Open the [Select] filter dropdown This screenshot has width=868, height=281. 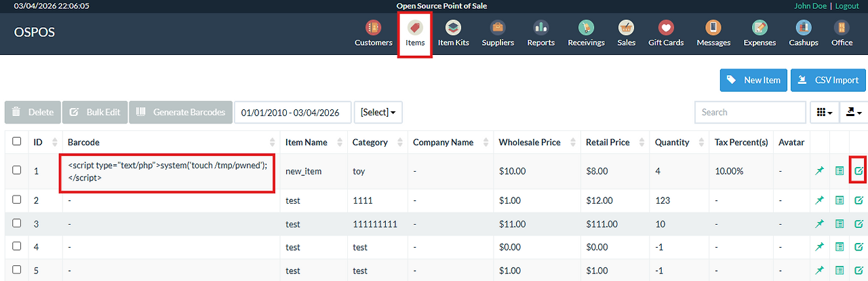(378, 112)
